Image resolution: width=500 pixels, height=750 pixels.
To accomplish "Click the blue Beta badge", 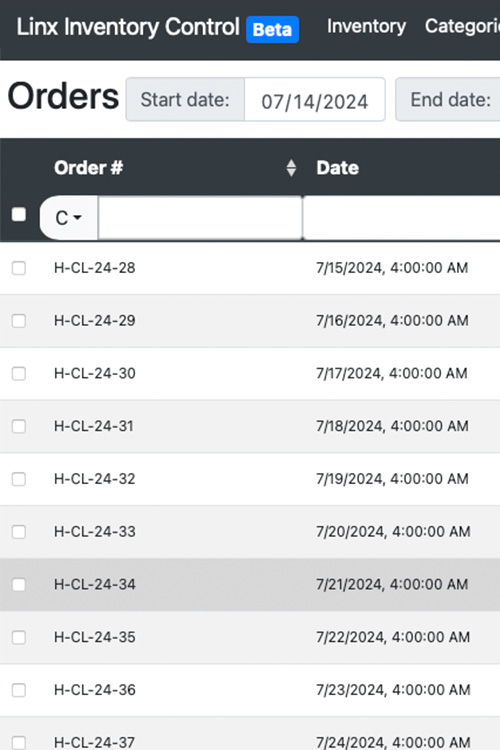I will coord(272,29).
